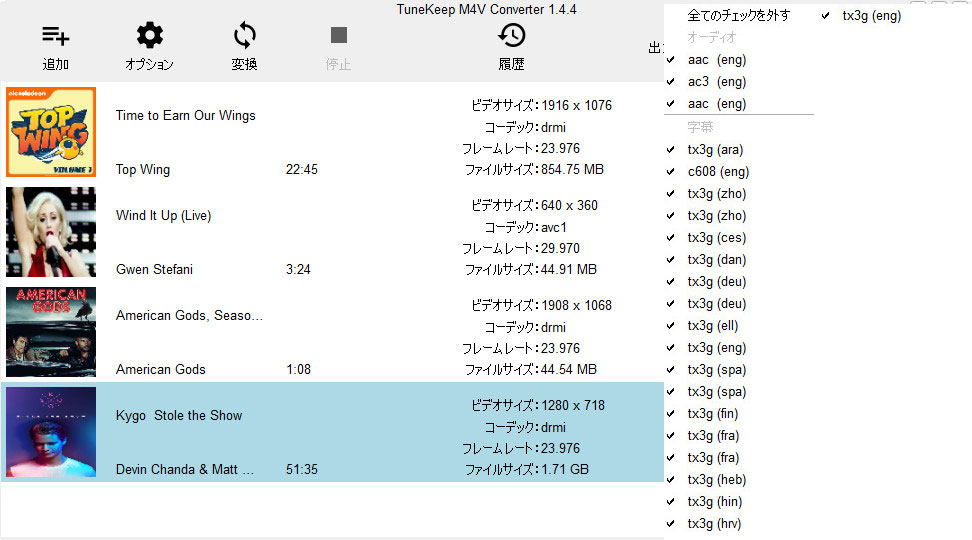Click 'Devin Chanda & Matt ...' text
The height and width of the screenshot is (540, 972).
click(x=185, y=470)
